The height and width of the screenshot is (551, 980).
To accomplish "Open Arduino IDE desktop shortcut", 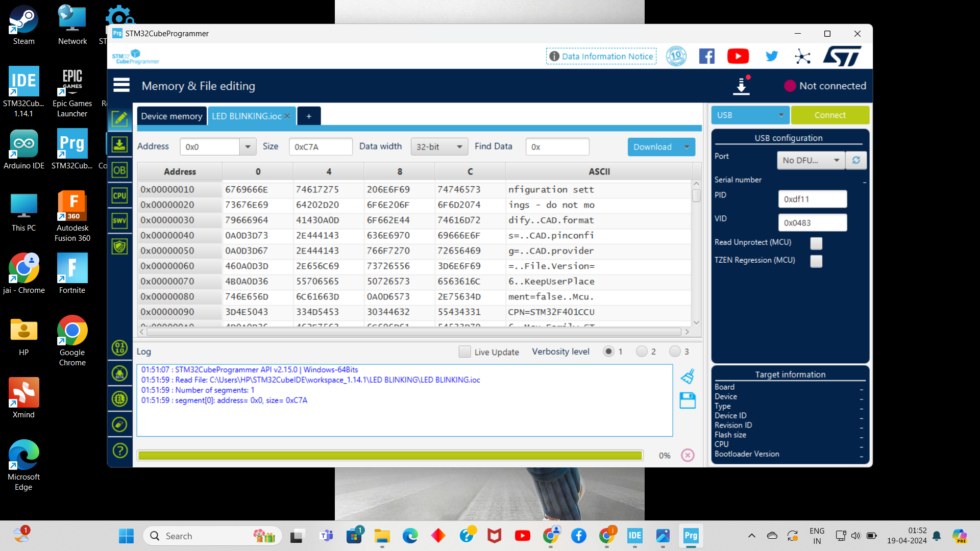I will click(24, 149).
